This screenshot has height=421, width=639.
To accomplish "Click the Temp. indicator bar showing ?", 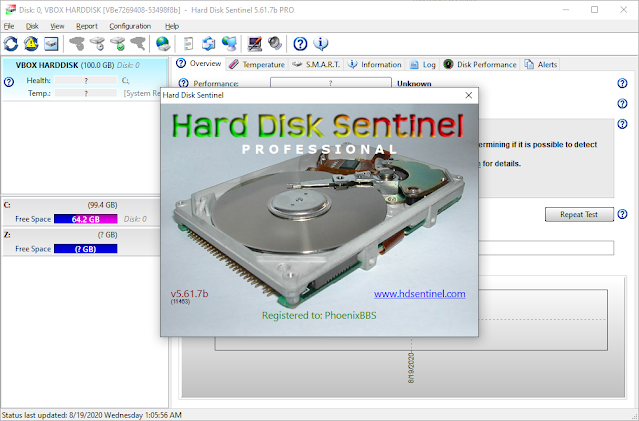I will coord(86,93).
